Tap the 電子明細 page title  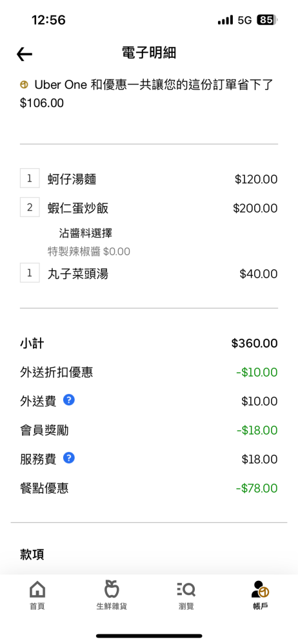[x=149, y=53]
